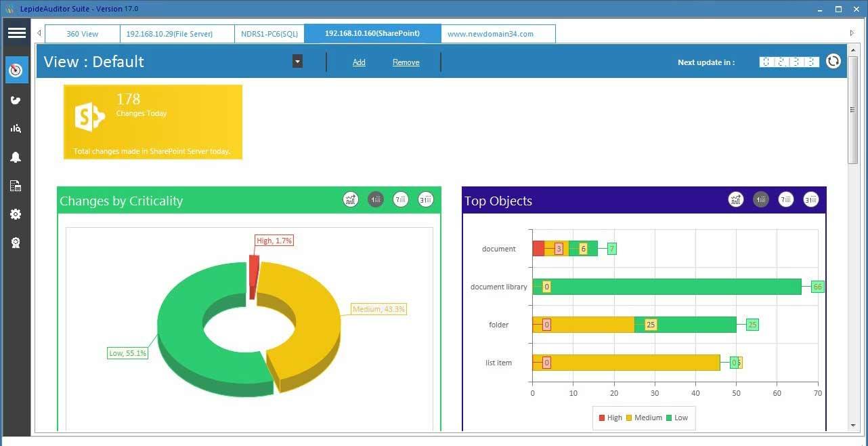Click the right arrow to scroll tabs
This screenshot has height=446, width=868.
[852, 32]
